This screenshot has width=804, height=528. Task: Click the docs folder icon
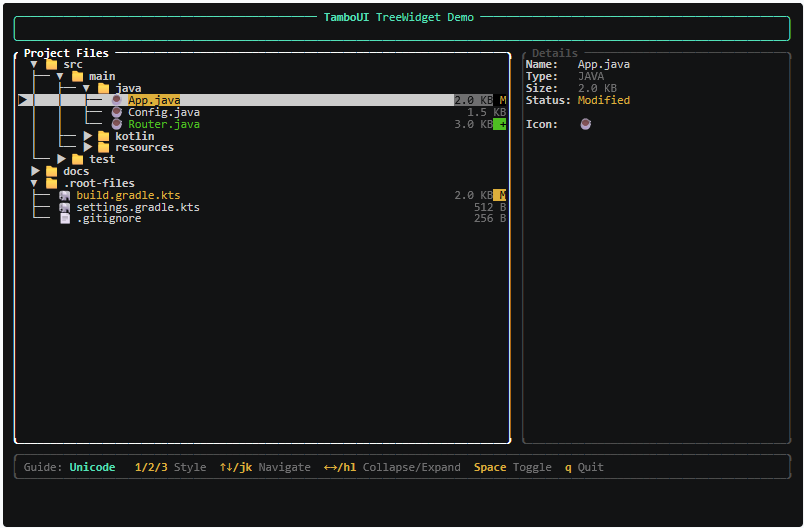pos(51,171)
